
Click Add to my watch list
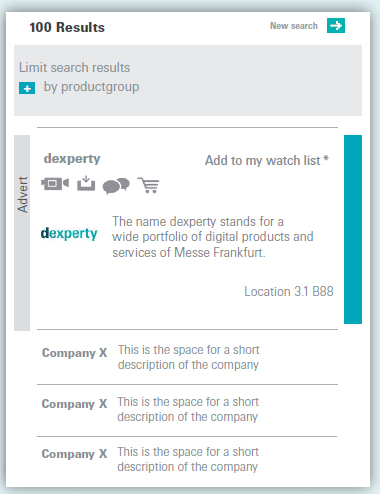click(x=267, y=160)
